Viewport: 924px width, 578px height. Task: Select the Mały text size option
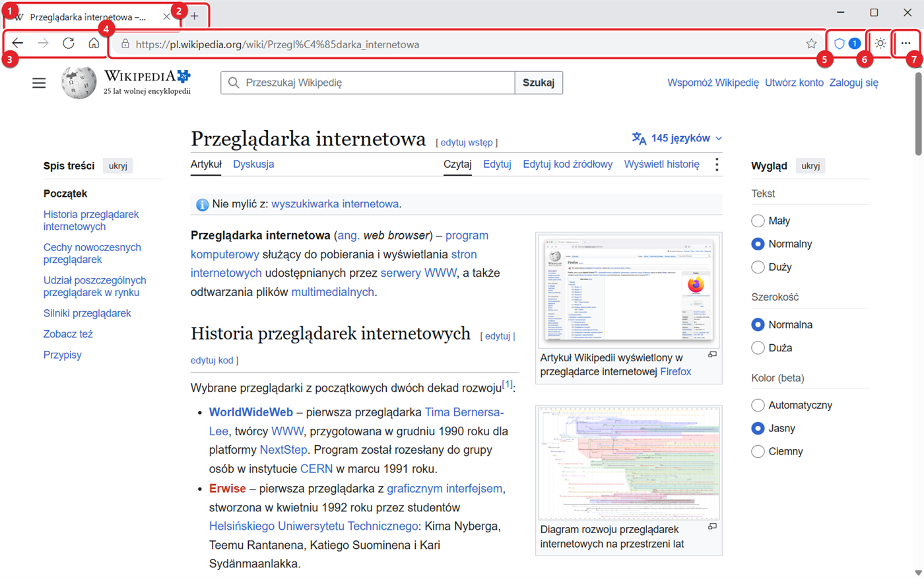[x=758, y=221]
